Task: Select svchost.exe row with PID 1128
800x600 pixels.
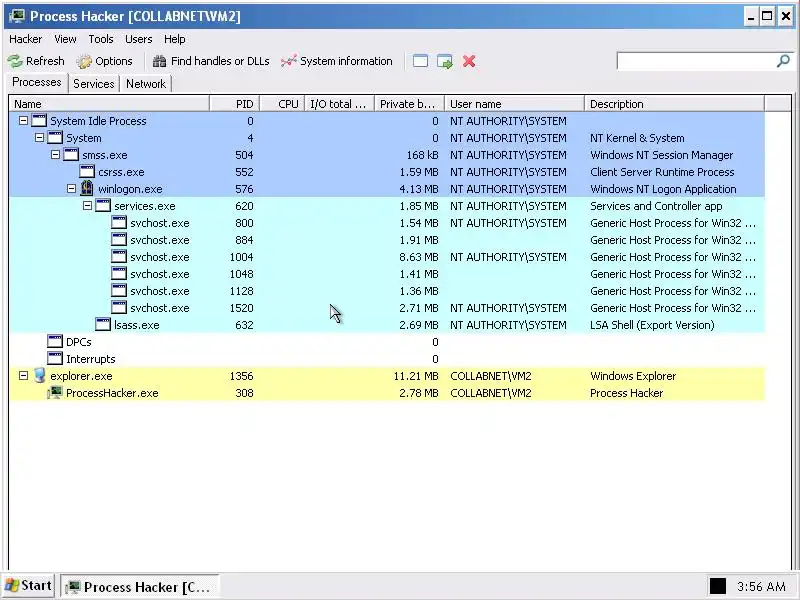Action: point(387,291)
